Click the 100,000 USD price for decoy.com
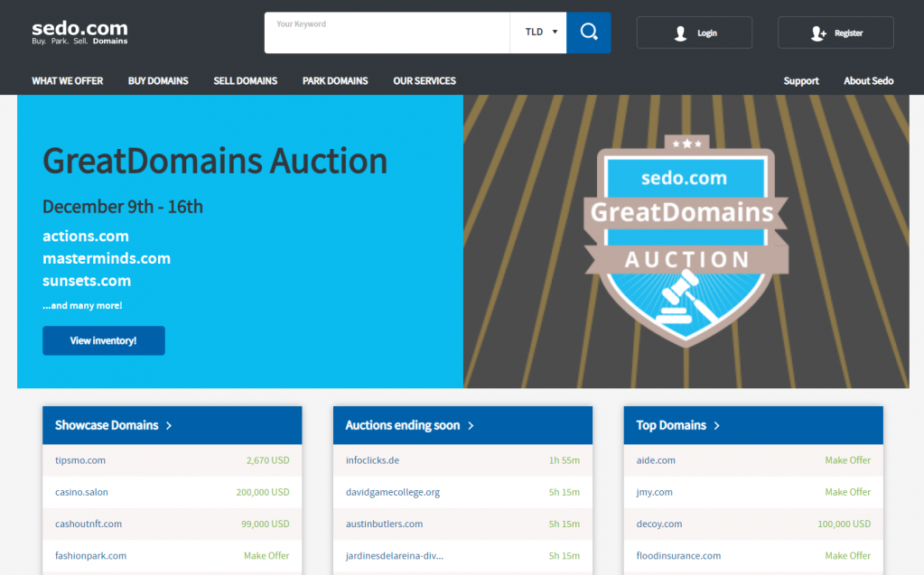 coord(844,524)
